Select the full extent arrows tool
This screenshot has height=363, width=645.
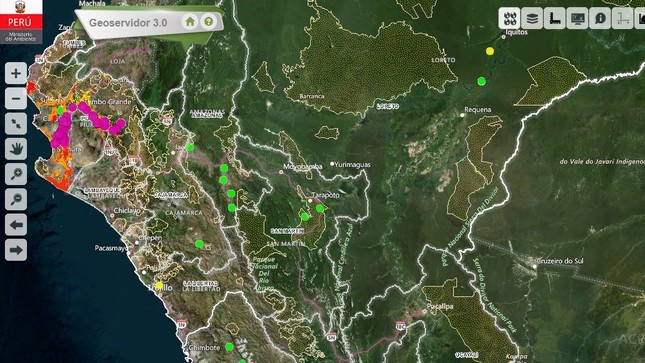tap(16, 124)
